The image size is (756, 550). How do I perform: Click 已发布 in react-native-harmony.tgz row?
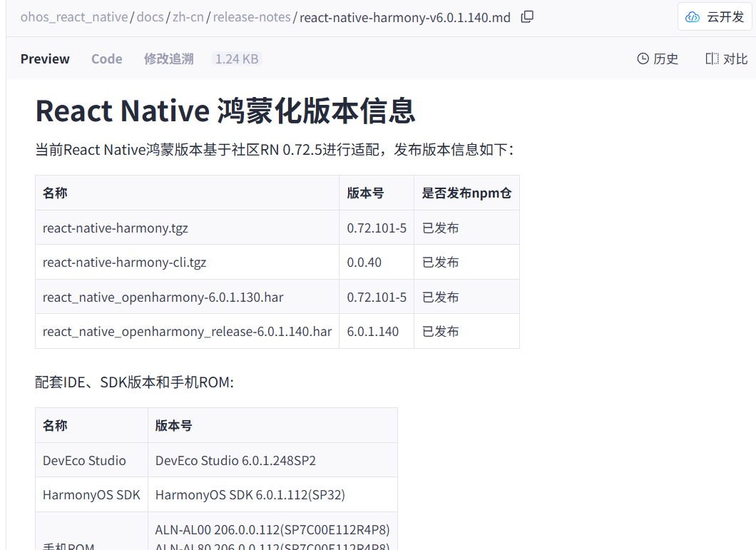pyautogui.click(x=466, y=228)
